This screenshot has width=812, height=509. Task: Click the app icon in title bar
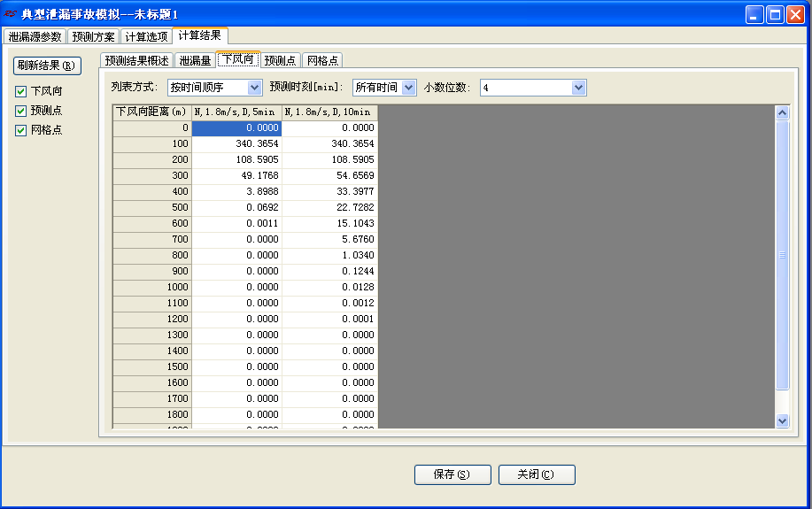[x=10, y=14]
